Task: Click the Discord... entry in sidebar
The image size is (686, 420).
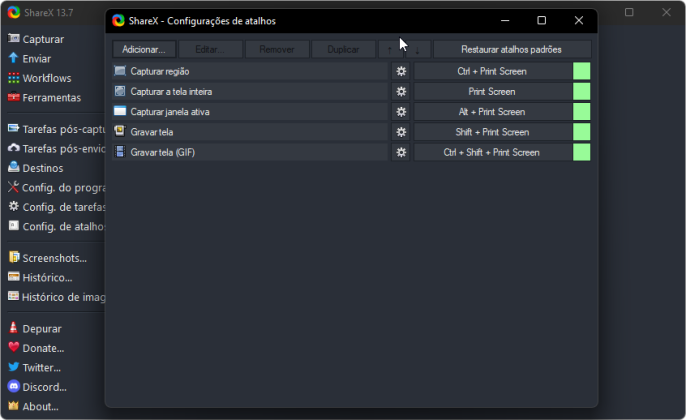Action: point(37,387)
